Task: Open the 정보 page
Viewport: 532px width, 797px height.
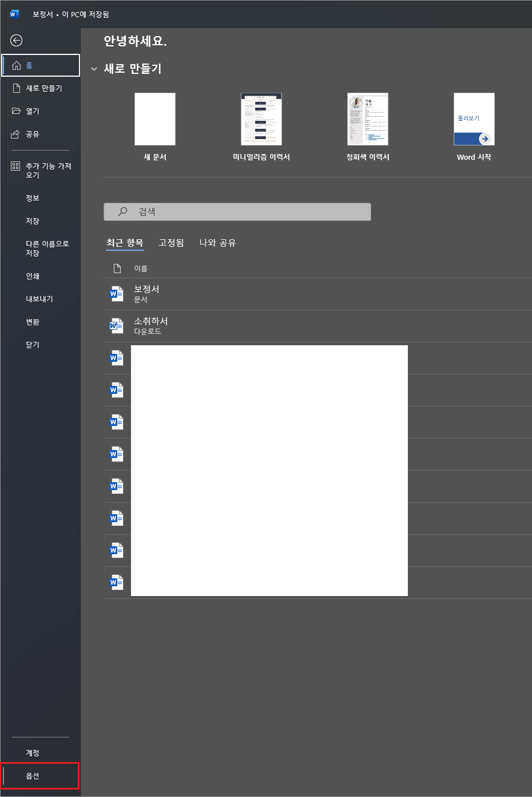Action: (x=33, y=198)
